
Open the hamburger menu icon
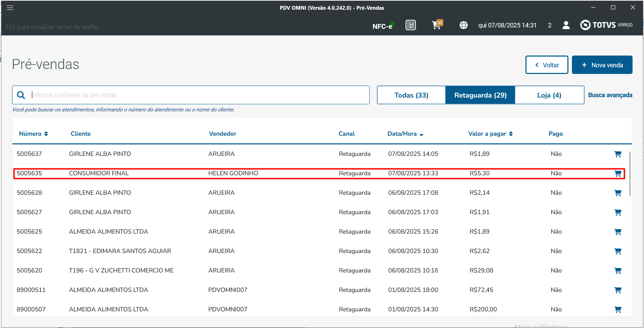click(10, 8)
